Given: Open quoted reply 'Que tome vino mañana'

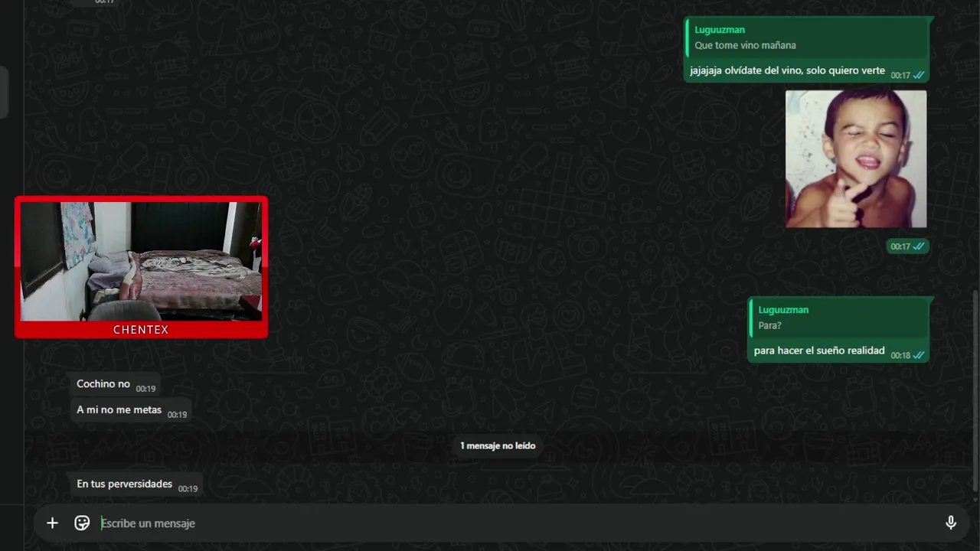Looking at the screenshot, I should (807, 38).
